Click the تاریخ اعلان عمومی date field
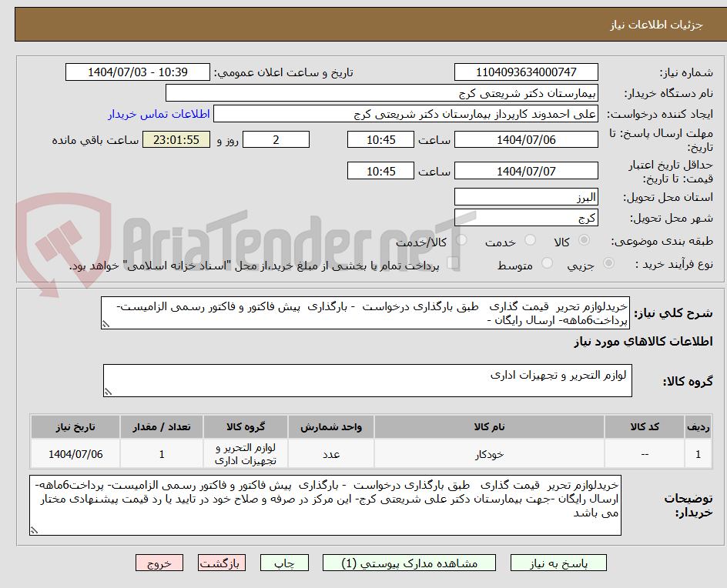 pyautogui.click(x=136, y=72)
